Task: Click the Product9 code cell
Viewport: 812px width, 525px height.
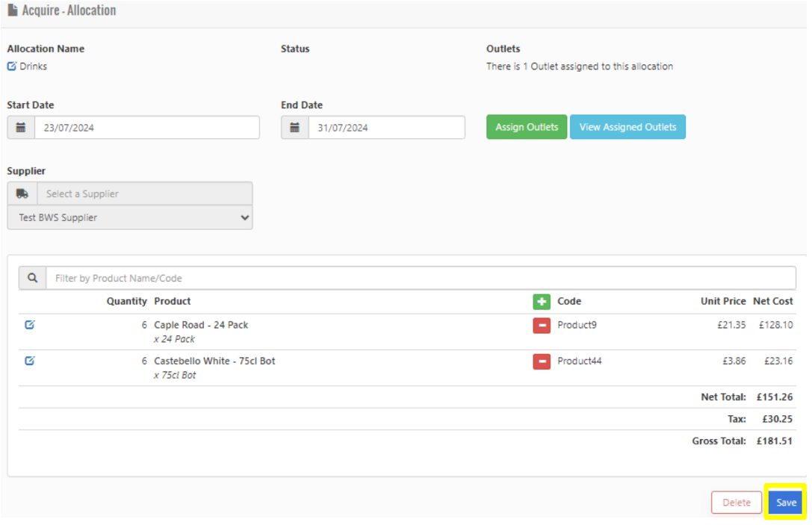Action: coord(577,326)
